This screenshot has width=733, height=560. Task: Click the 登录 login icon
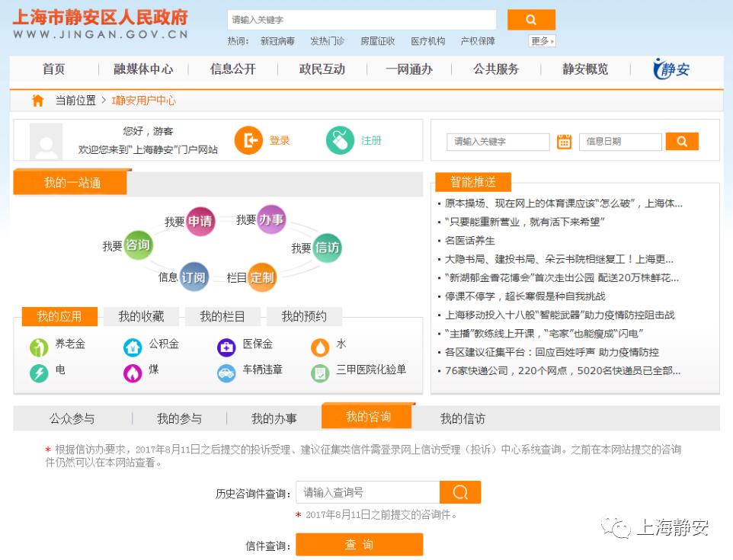(x=250, y=141)
